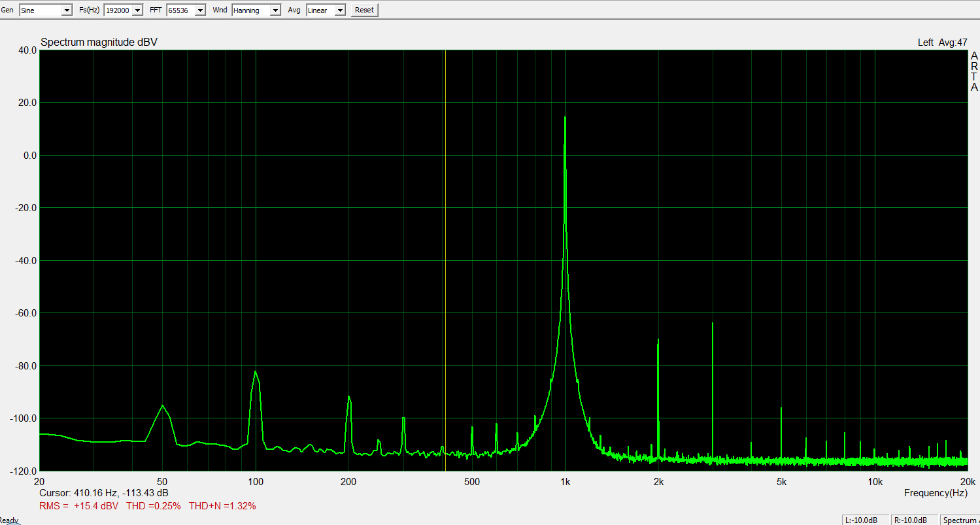This screenshot has height=525, width=980.
Task: Click the -120.0 y-axis label
Action: click(24, 471)
